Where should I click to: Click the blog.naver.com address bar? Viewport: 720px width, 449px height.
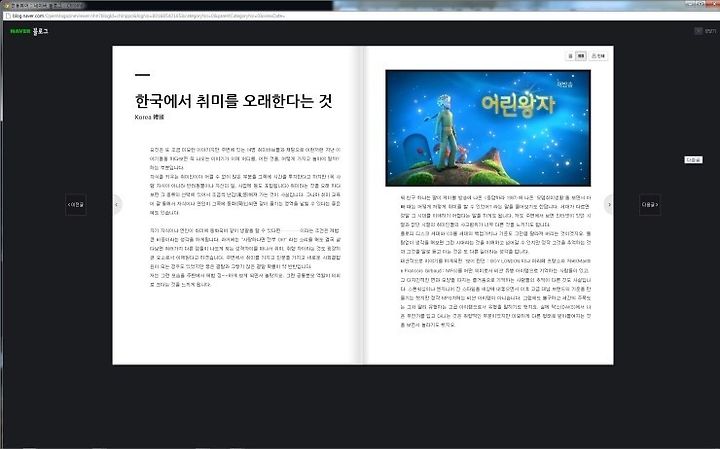(x=360, y=16)
